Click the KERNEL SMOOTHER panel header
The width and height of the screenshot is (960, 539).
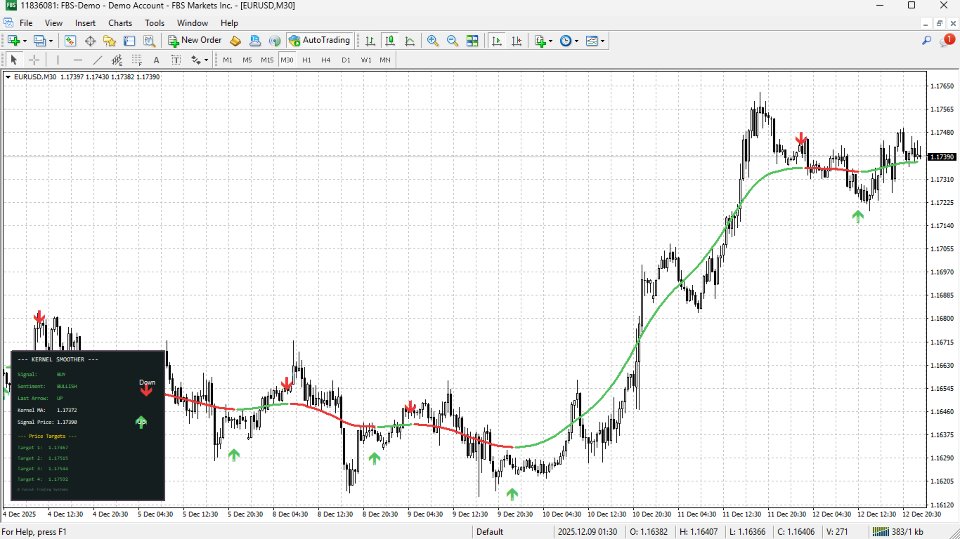[58, 360]
